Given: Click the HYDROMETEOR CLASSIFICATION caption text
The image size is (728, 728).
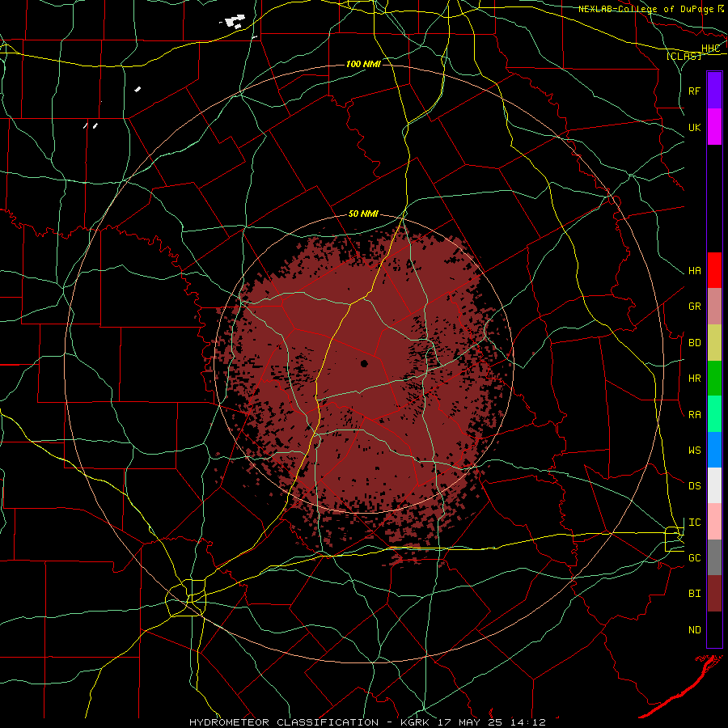Looking at the screenshot, I should (x=284, y=722).
